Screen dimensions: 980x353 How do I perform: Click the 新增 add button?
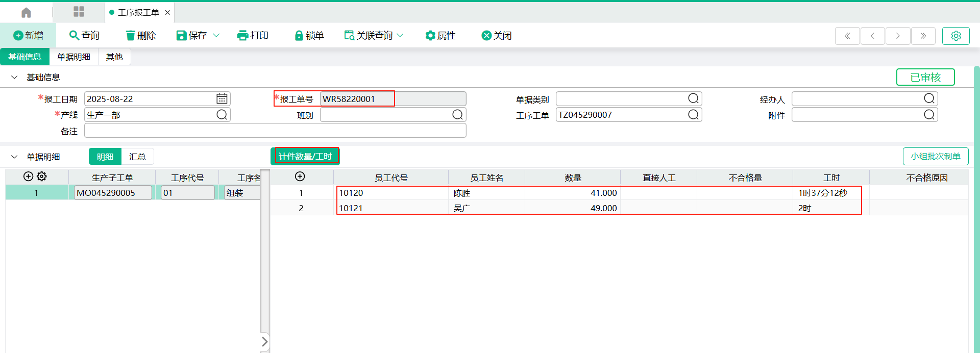pos(28,35)
